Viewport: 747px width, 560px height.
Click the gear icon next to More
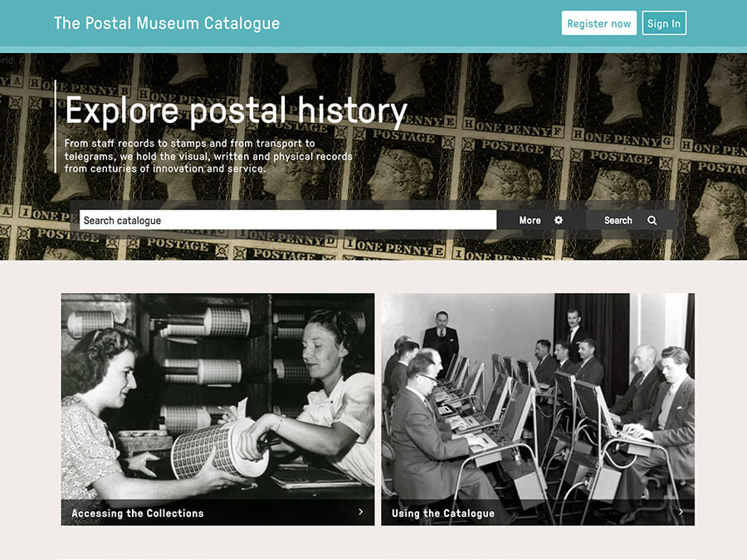[x=559, y=220]
